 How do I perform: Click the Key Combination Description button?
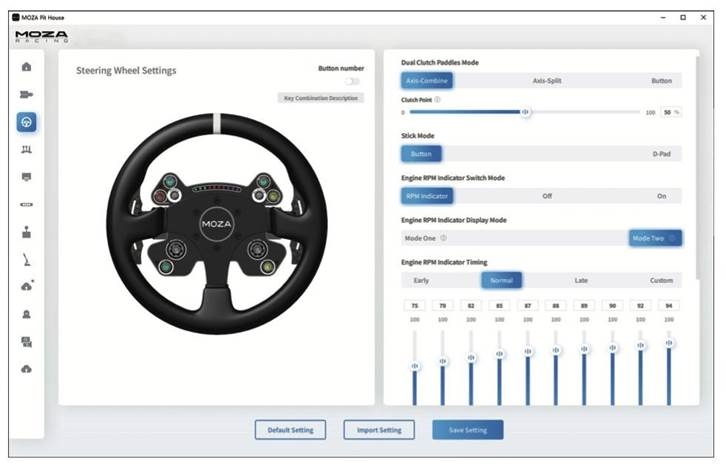point(321,98)
